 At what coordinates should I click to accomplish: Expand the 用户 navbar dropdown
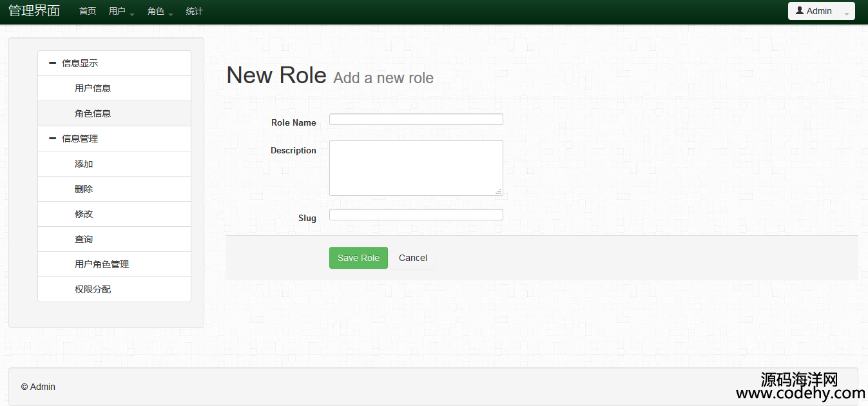[x=121, y=12]
